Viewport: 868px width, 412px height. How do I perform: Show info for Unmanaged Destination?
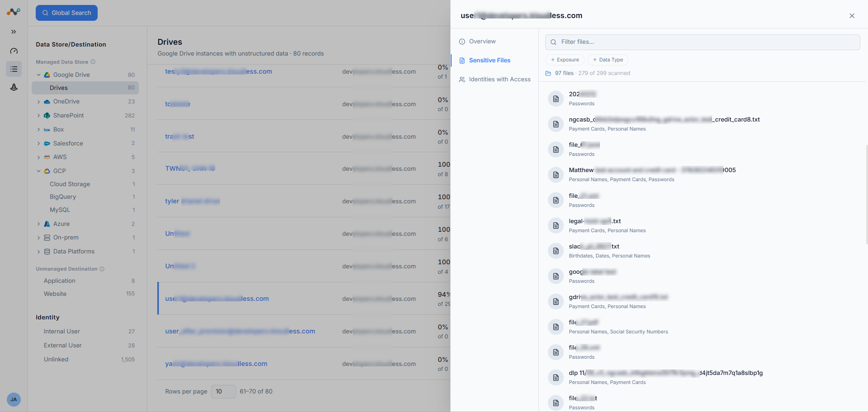[x=102, y=269]
